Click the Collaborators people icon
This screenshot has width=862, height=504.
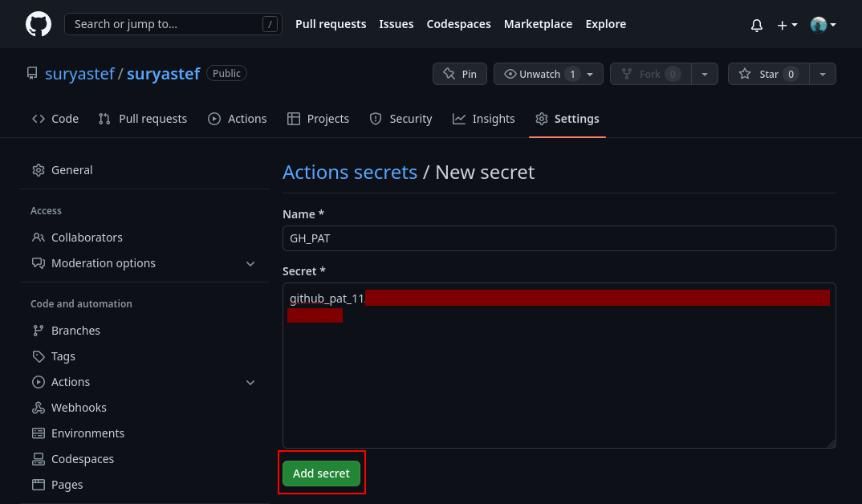[x=39, y=238]
